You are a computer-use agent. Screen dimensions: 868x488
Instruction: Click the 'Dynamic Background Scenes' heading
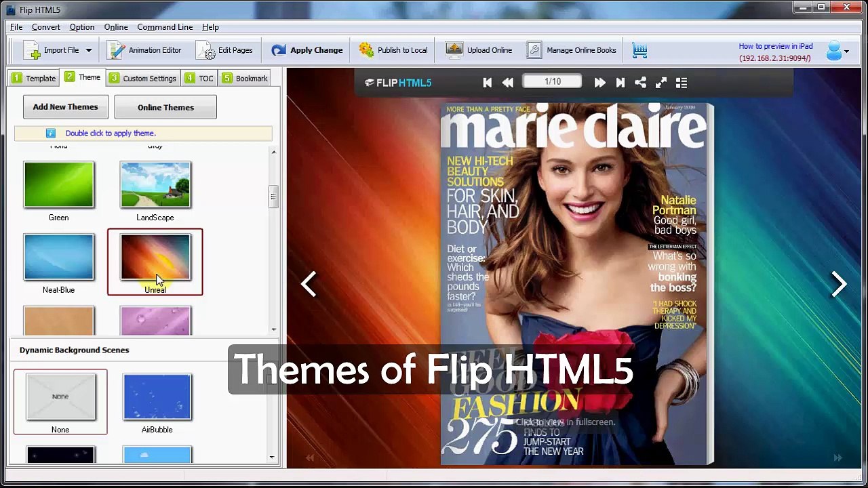(x=74, y=350)
